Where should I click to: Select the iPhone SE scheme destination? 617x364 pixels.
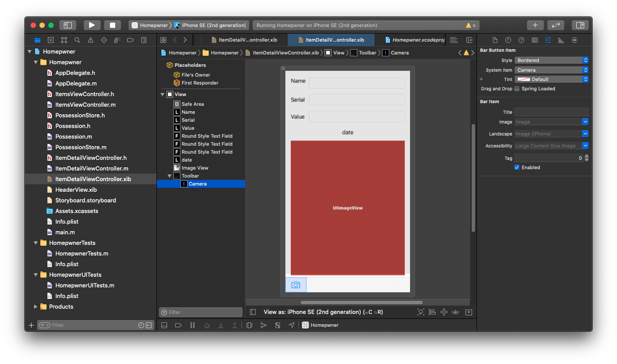point(210,25)
